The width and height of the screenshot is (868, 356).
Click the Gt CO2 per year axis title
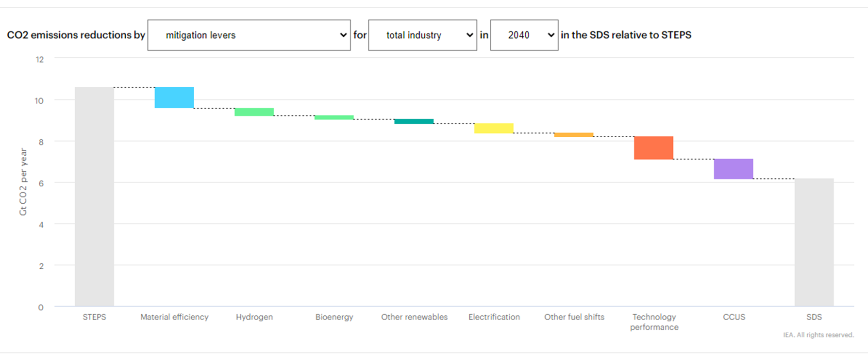23,182
